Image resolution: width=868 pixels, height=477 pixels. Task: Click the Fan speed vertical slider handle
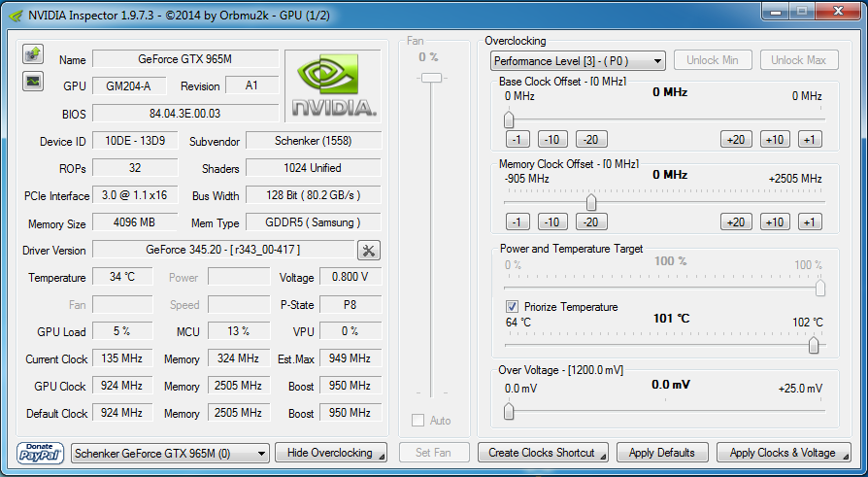pyautogui.click(x=431, y=78)
